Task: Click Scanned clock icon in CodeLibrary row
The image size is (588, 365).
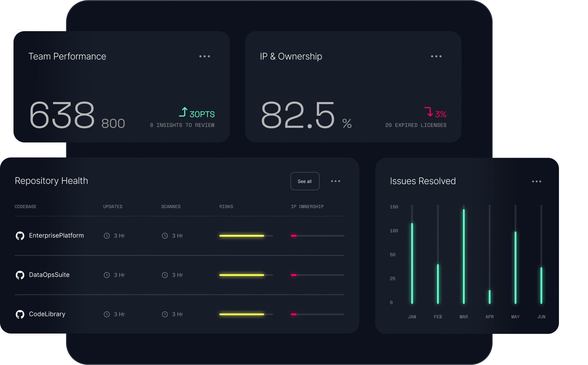Action: coord(165,314)
